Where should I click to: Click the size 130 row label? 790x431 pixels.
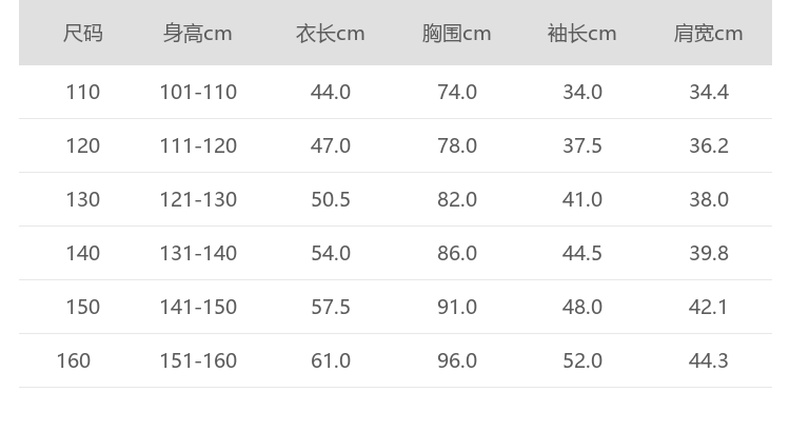tap(83, 200)
